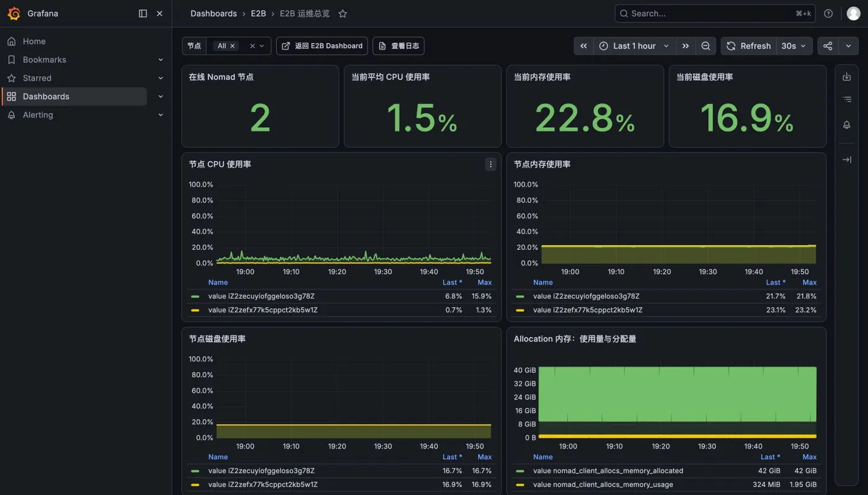Select Alerting in the sidebar

(x=38, y=115)
